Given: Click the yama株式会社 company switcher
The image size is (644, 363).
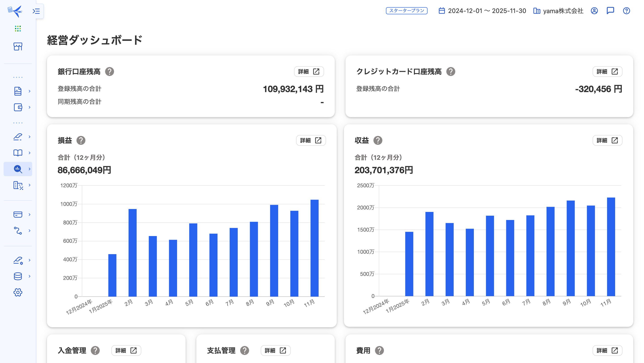Looking at the screenshot, I should pos(558,11).
